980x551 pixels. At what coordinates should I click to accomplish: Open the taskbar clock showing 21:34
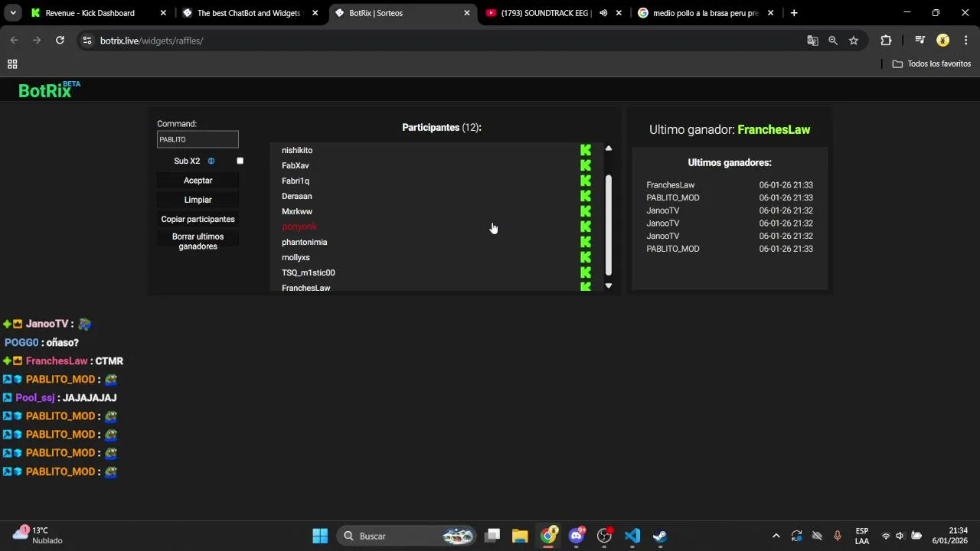pos(950,536)
